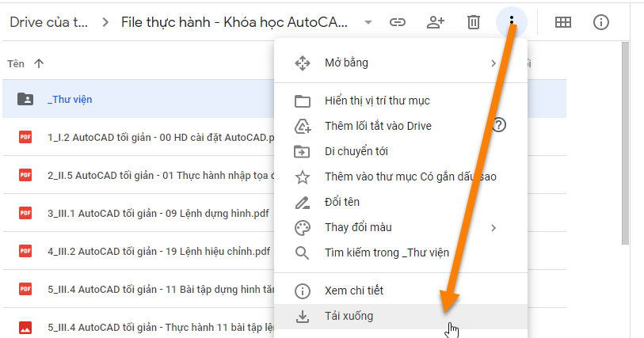This screenshot has height=338, width=644.
Task: Expand the 'Mở bằng' submenu arrow
Action: [493, 63]
